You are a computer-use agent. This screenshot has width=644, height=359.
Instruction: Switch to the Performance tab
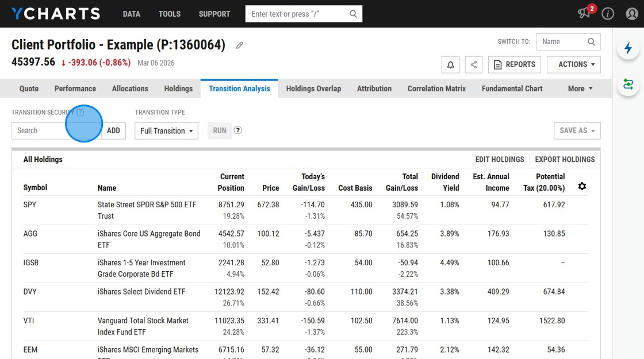pos(75,88)
